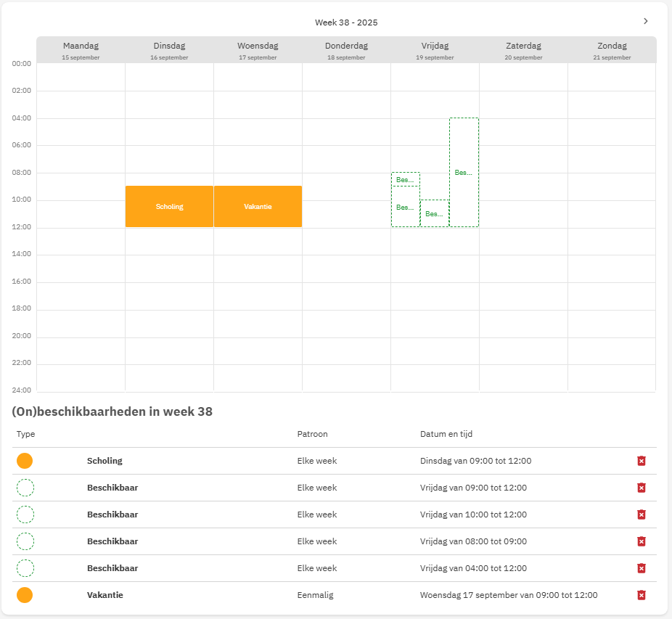Delete the Scholing Dinsdag entry
Screen dimensions: 672x619
(641, 461)
